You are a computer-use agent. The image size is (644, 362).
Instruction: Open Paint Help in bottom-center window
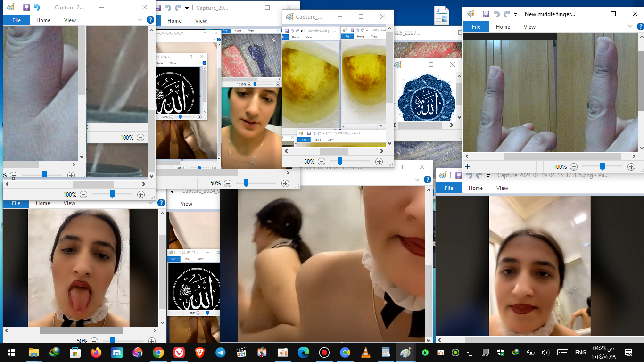pos(427,180)
